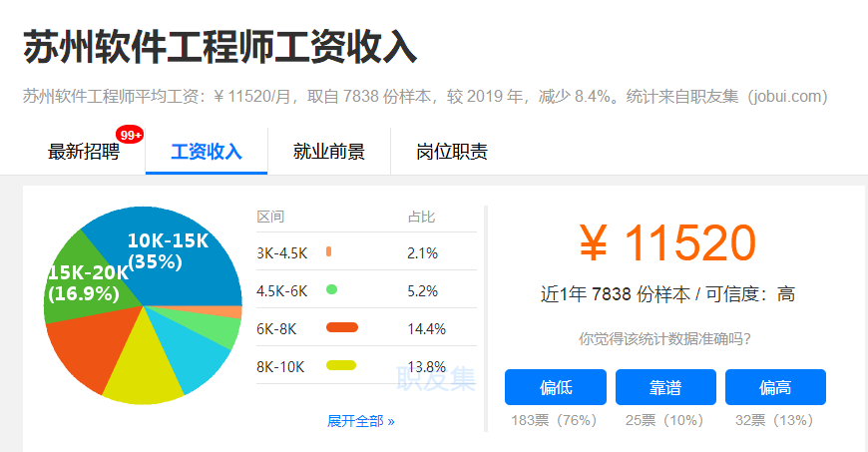Click the 183票（76%）vote count
This screenshot has height=452, width=868.
tap(554, 420)
